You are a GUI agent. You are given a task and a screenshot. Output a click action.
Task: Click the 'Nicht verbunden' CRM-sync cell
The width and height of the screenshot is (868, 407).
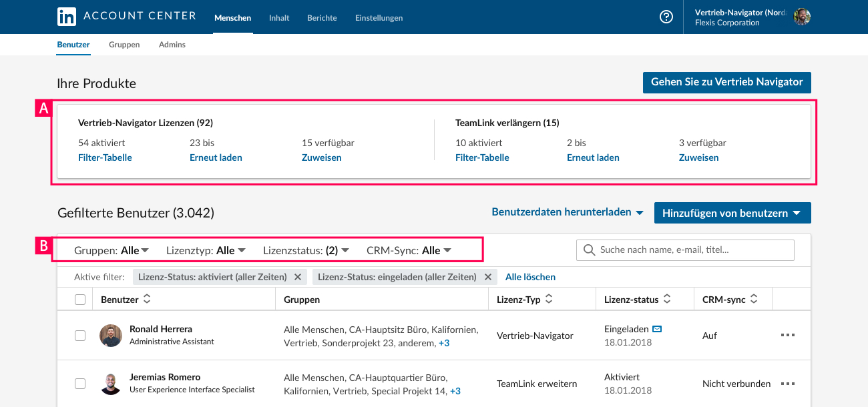736,384
